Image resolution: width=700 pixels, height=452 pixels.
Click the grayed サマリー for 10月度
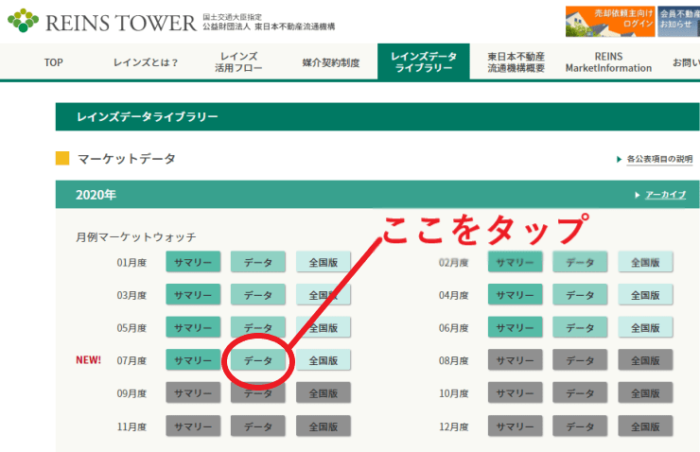point(515,393)
